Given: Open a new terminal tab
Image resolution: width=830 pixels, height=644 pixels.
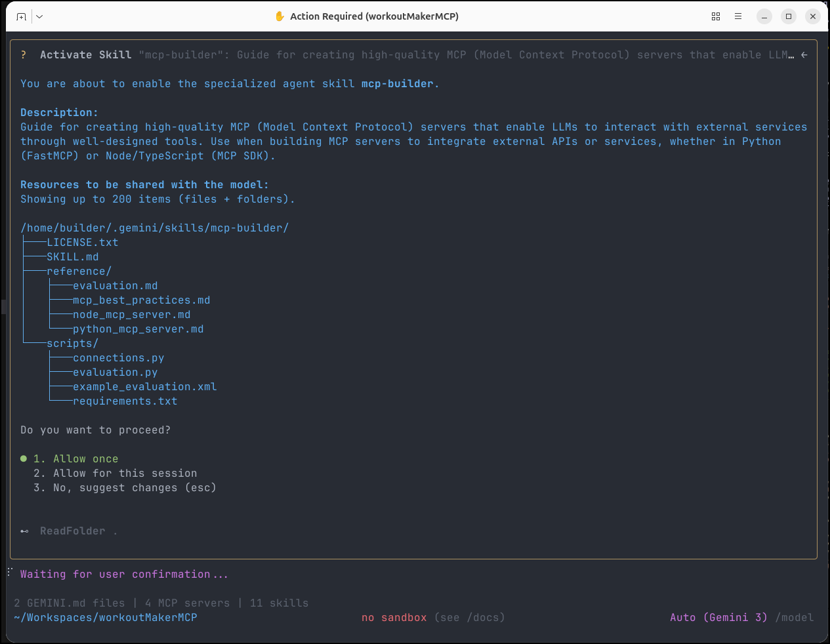Looking at the screenshot, I should 21,16.
